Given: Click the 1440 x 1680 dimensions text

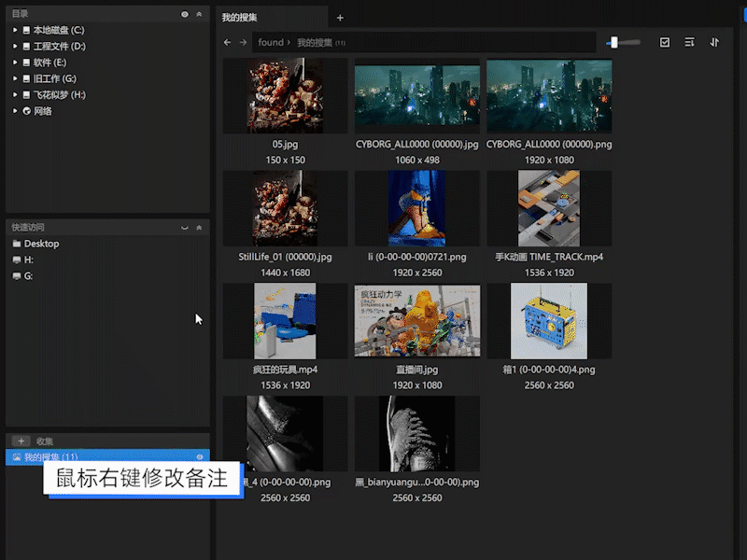Looking at the screenshot, I should coord(286,273).
